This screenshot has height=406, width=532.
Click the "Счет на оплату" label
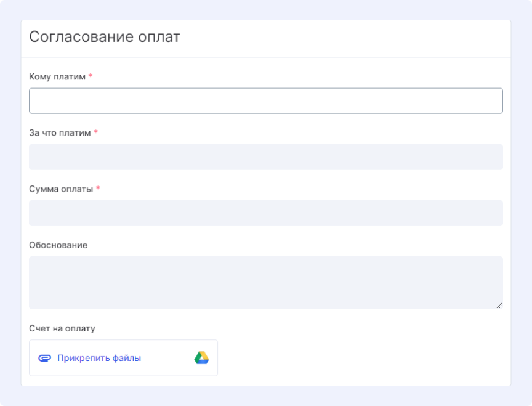click(62, 328)
